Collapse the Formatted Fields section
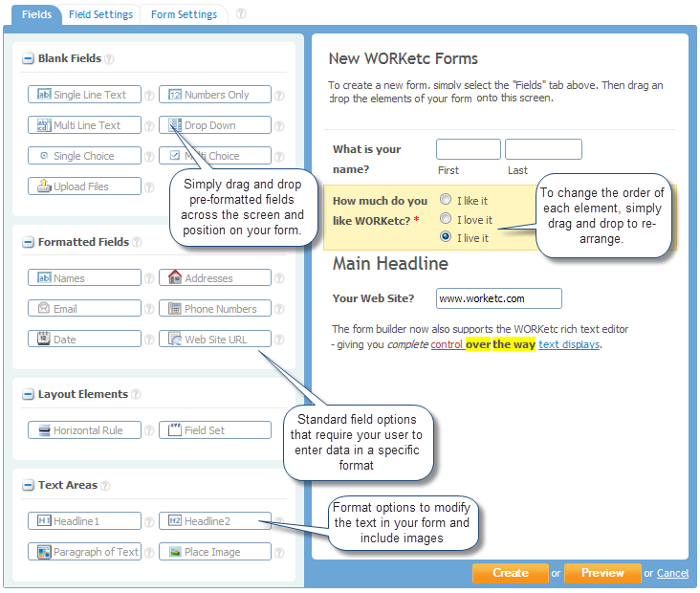 pos(28,243)
